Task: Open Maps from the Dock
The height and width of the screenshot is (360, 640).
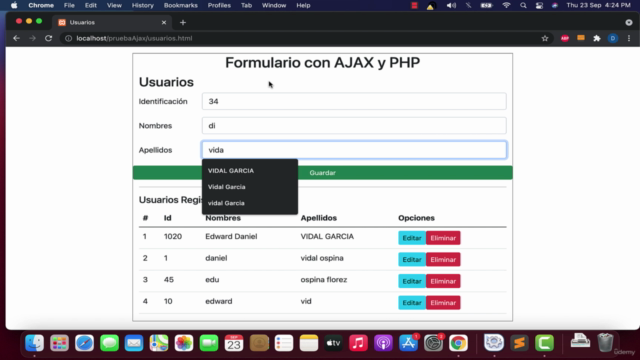Action: click(159, 343)
